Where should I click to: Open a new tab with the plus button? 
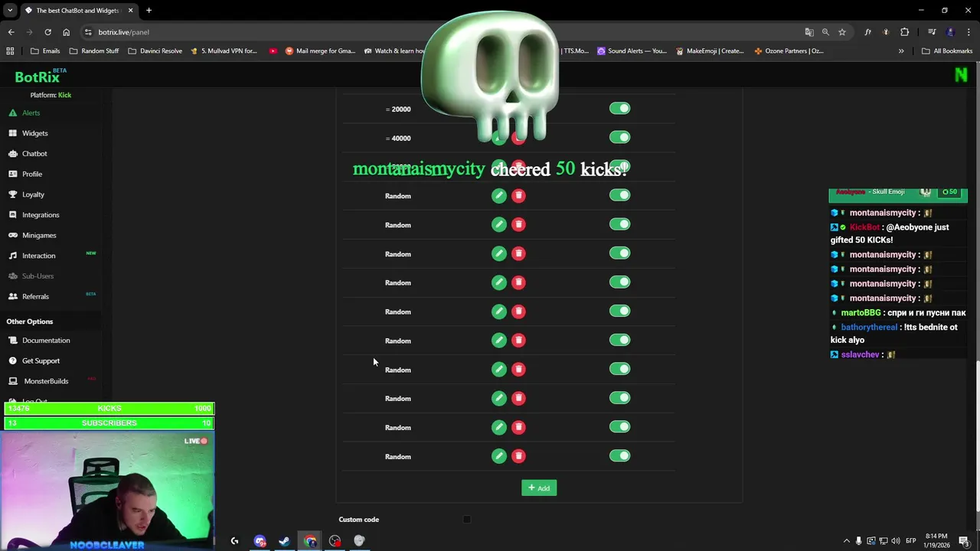[149, 11]
